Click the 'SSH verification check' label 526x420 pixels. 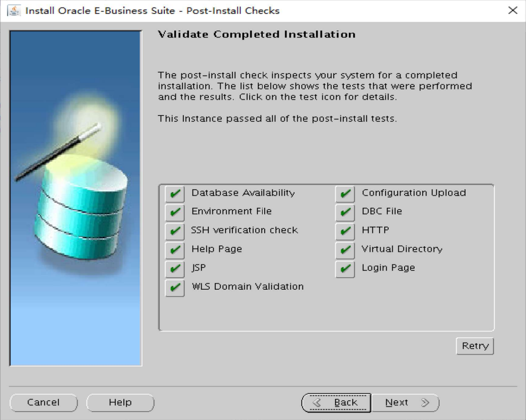[x=245, y=230]
